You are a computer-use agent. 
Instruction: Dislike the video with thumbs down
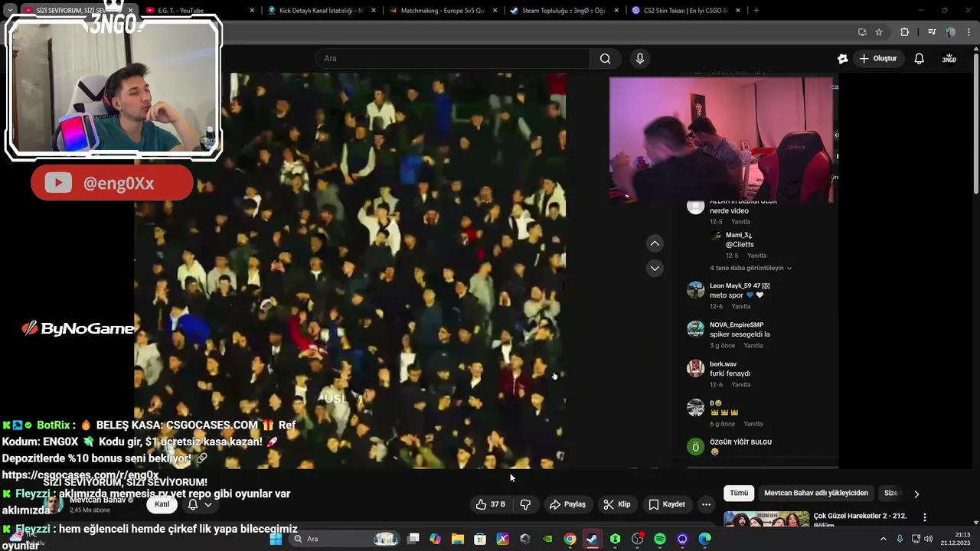pos(525,504)
